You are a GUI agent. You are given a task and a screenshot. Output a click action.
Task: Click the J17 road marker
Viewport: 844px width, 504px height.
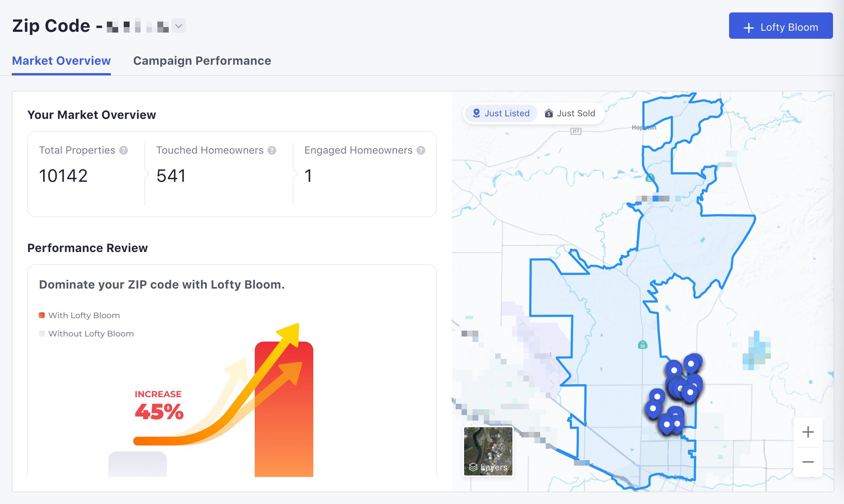tap(576, 131)
